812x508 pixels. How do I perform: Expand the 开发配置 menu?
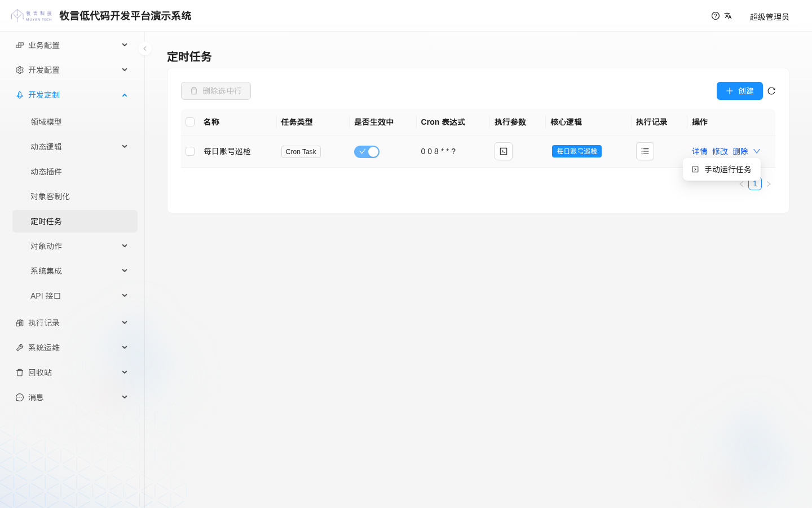[125, 70]
